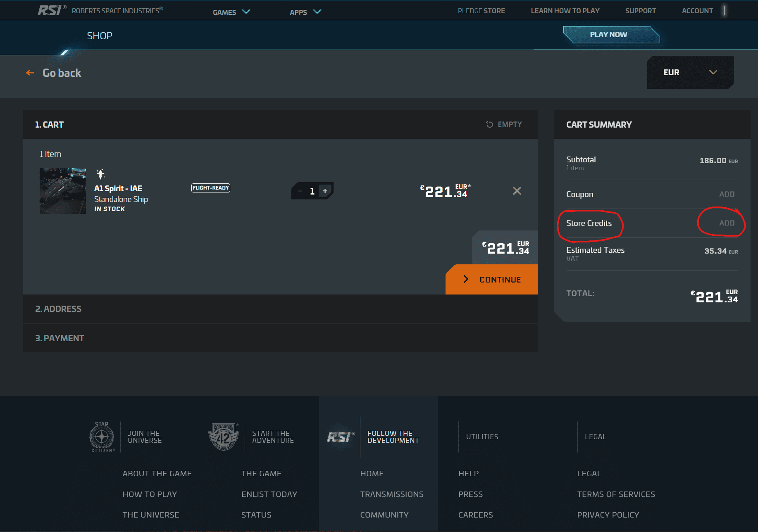
Task: Click the chevron icon on Continue button
Action: click(x=466, y=279)
